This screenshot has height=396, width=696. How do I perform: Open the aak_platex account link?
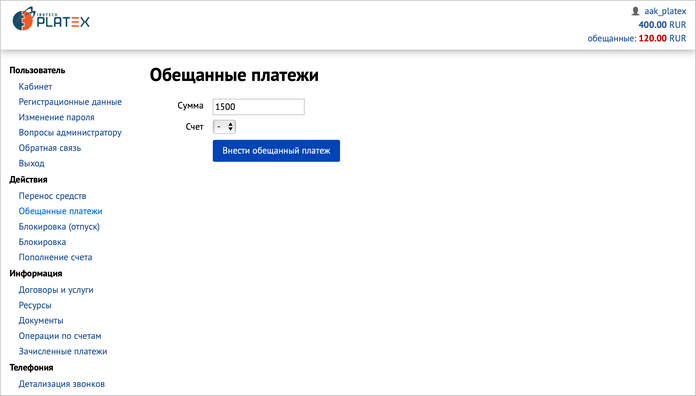[665, 11]
